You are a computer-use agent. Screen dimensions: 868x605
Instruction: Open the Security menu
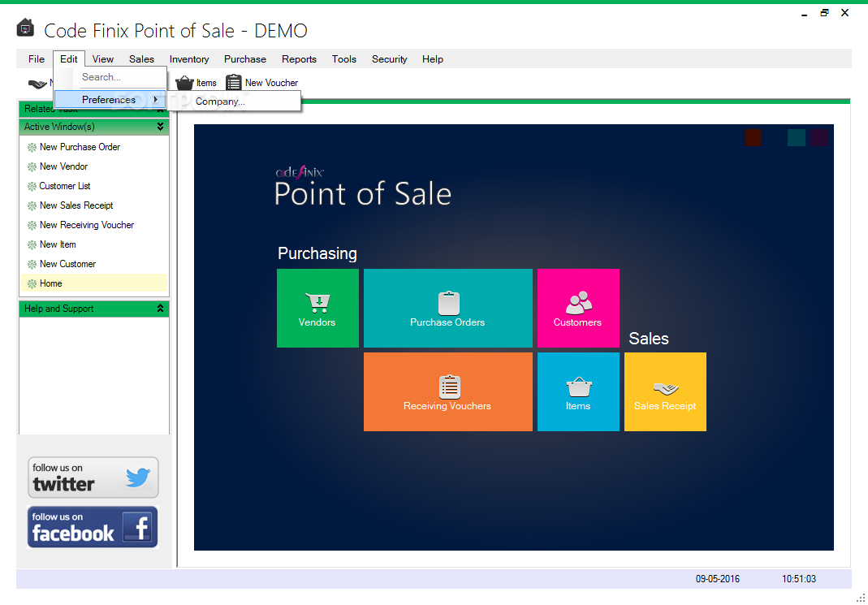(389, 59)
